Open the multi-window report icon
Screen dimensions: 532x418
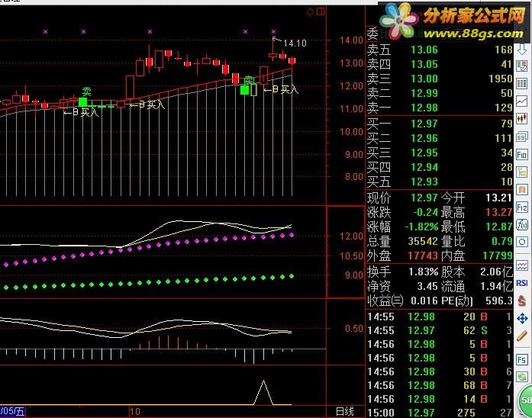[522, 137]
